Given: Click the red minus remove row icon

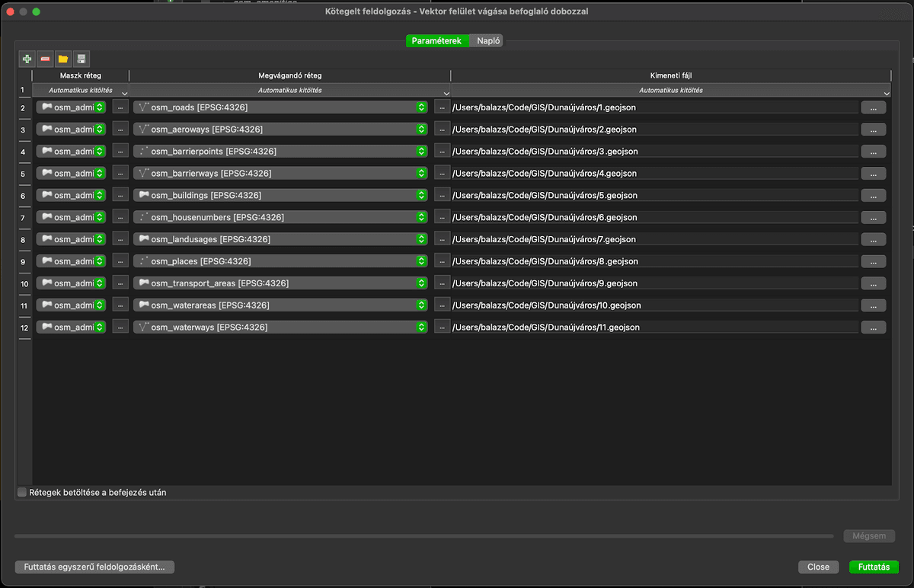Looking at the screenshot, I should (x=46, y=59).
